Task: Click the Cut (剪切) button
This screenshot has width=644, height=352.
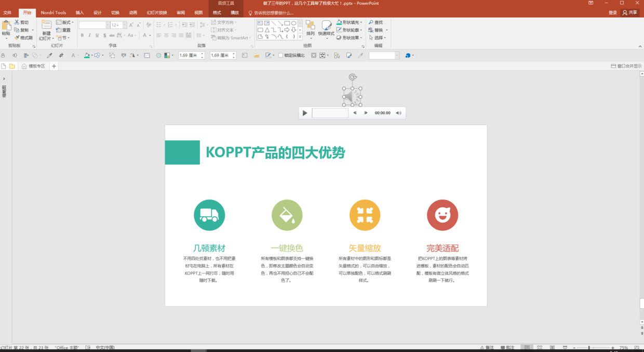Action: pyautogui.click(x=21, y=22)
